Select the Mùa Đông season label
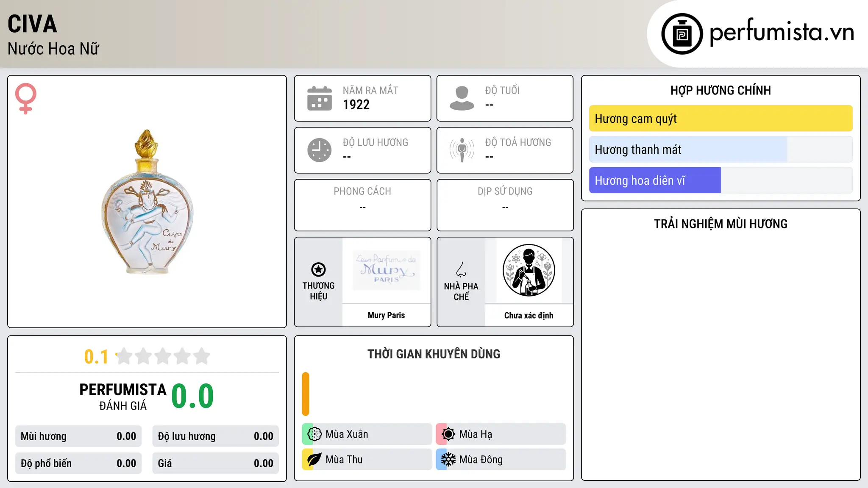Viewport: 868px width, 488px height. tap(481, 460)
